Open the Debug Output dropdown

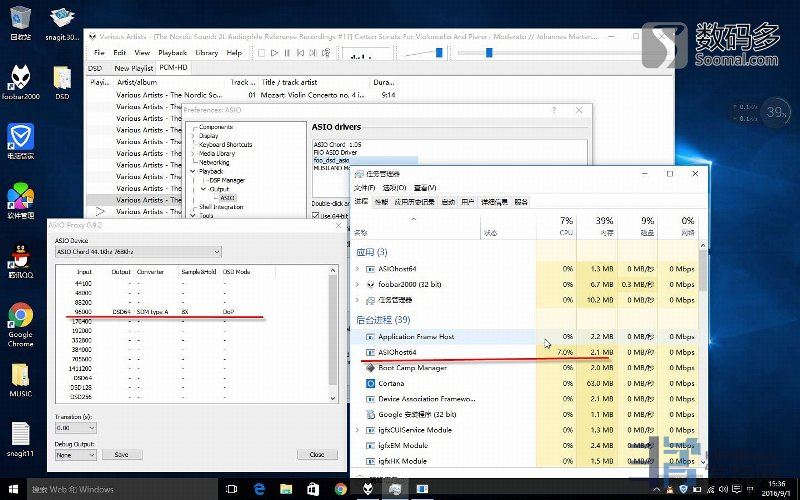(77, 454)
